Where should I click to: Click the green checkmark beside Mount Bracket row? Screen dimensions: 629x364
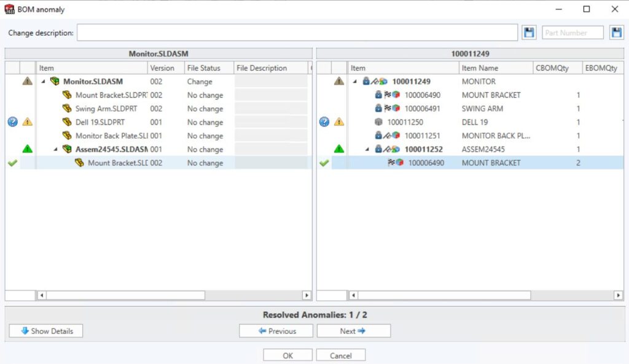click(12, 162)
